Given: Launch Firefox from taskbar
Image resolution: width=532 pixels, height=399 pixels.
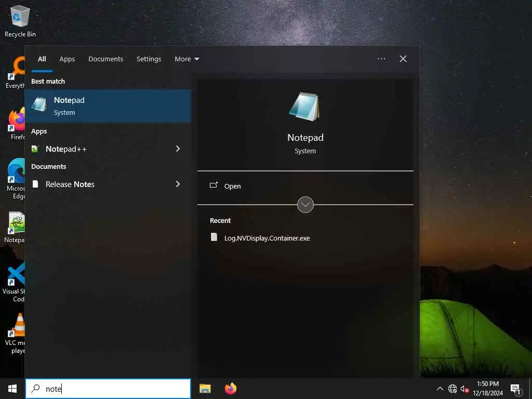Looking at the screenshot, I should tap(230, 389).
